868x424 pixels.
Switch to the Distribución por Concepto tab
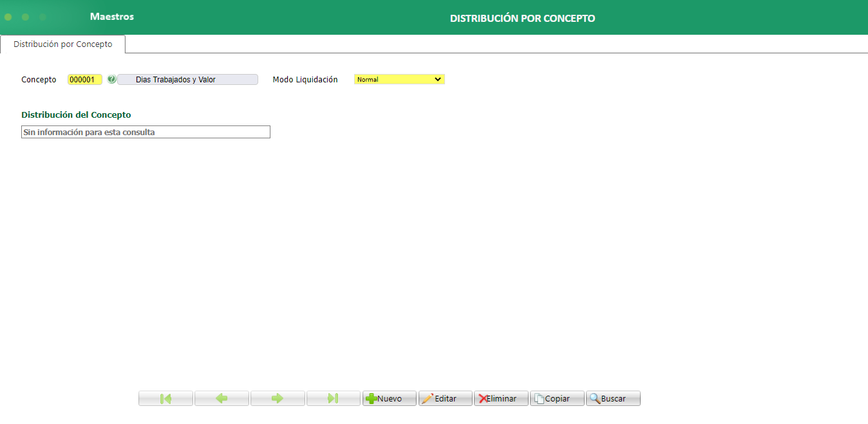click(62, 44)
